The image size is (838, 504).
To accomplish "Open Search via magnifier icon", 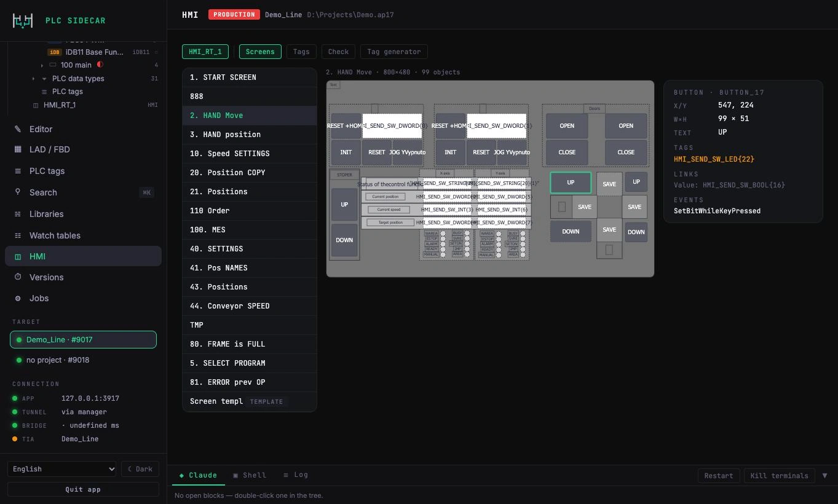I will 18,192.
